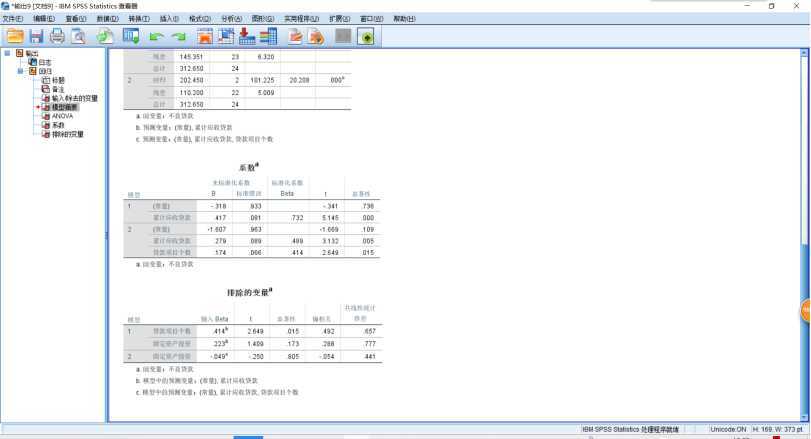The image size is (811, 439).
Task: Click the green Undo arrow icon
Action: point(156,37)
